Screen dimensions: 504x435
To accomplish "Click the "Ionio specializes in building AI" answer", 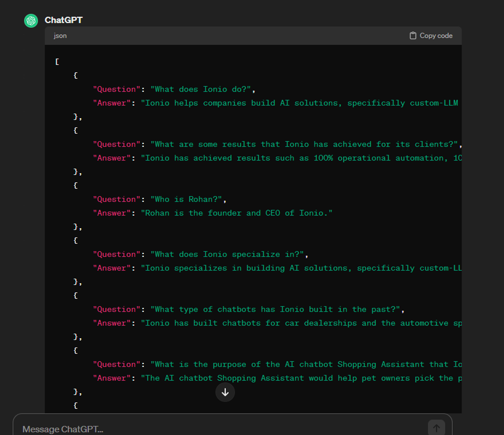I will pyautogui.click(x=301, y=268).
